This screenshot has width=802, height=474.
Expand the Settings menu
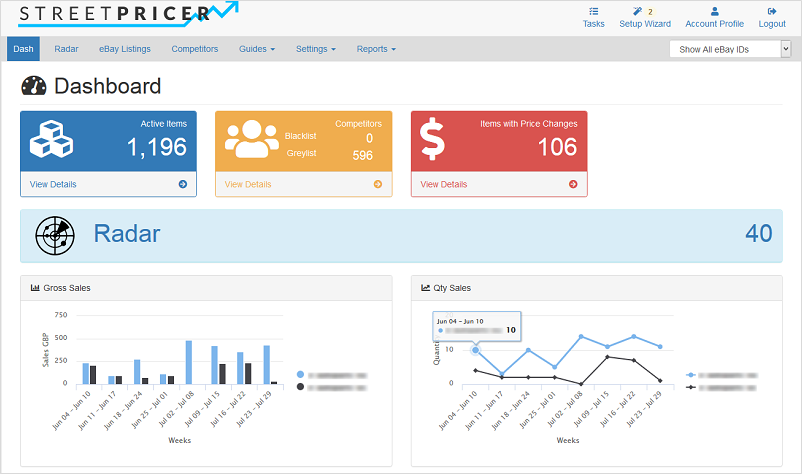pyautogui.click(x=315, y=49)
